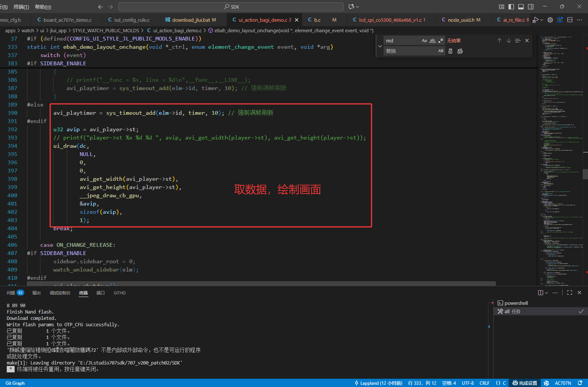588x387 pixels.
Task: Open the split terminal dropdown arrow
Action: 546,292
